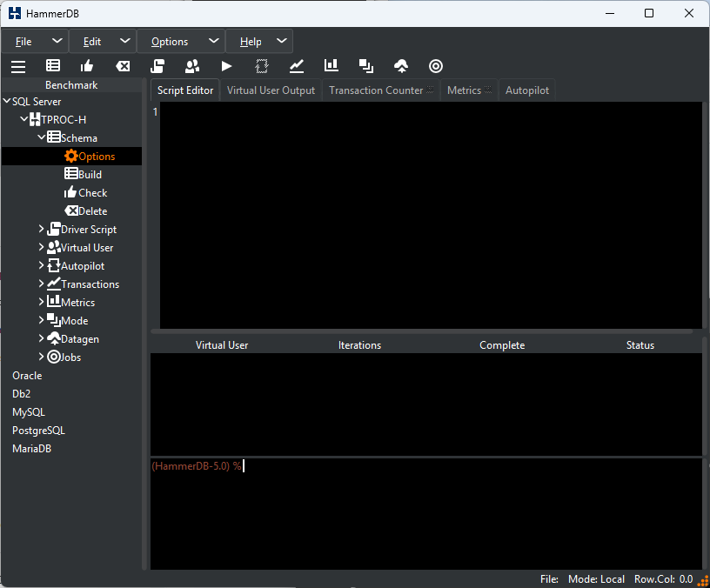Click the Schema Build toolbar icon

[x=53, y=66]
